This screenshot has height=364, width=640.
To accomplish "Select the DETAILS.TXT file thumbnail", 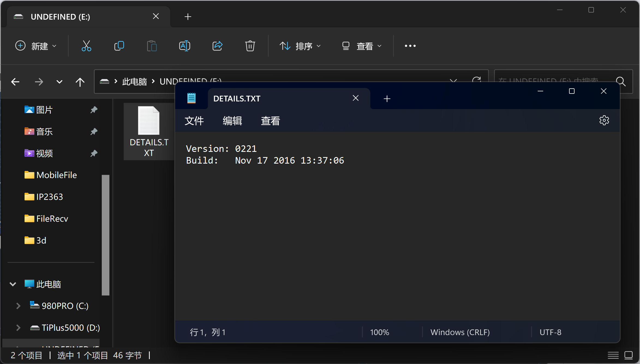I will coord(149,131).
